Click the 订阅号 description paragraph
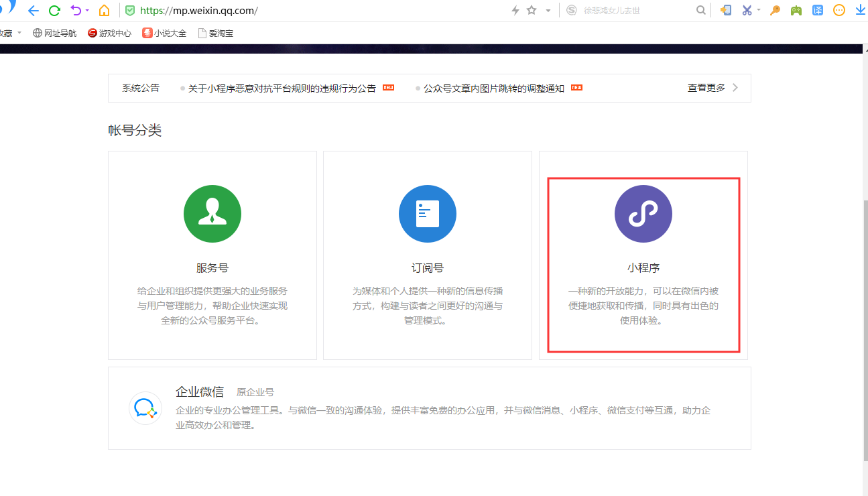 [x=428, y=306]
